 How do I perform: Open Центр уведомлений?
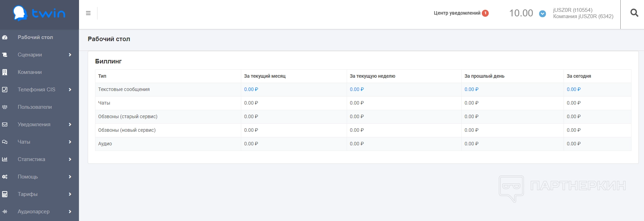coord(457,13)
